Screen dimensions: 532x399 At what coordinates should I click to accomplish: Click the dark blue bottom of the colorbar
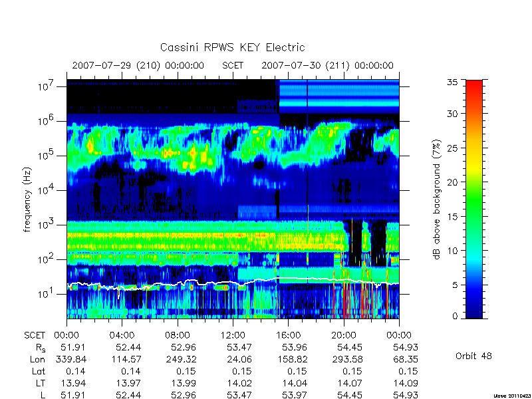(474, 311)
